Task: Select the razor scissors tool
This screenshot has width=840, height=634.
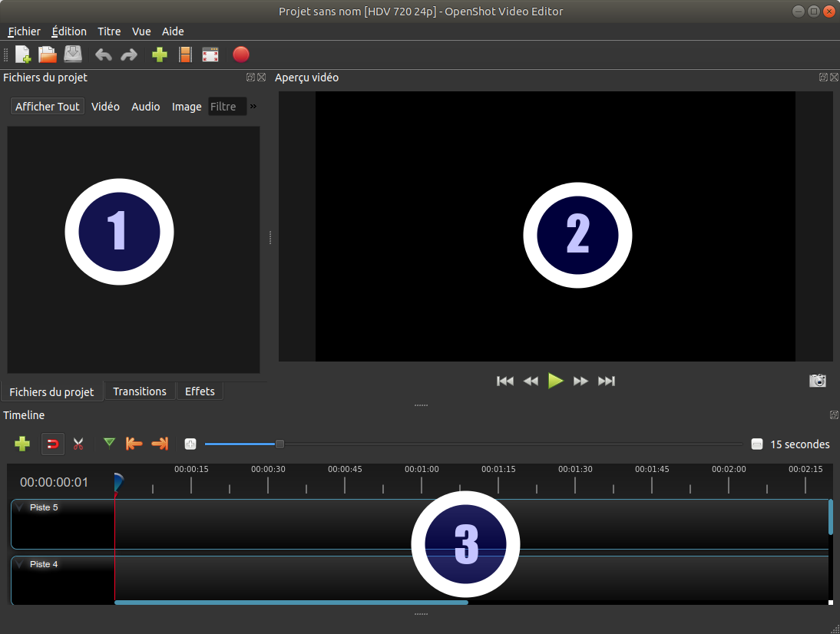Action: pos(78,444)
